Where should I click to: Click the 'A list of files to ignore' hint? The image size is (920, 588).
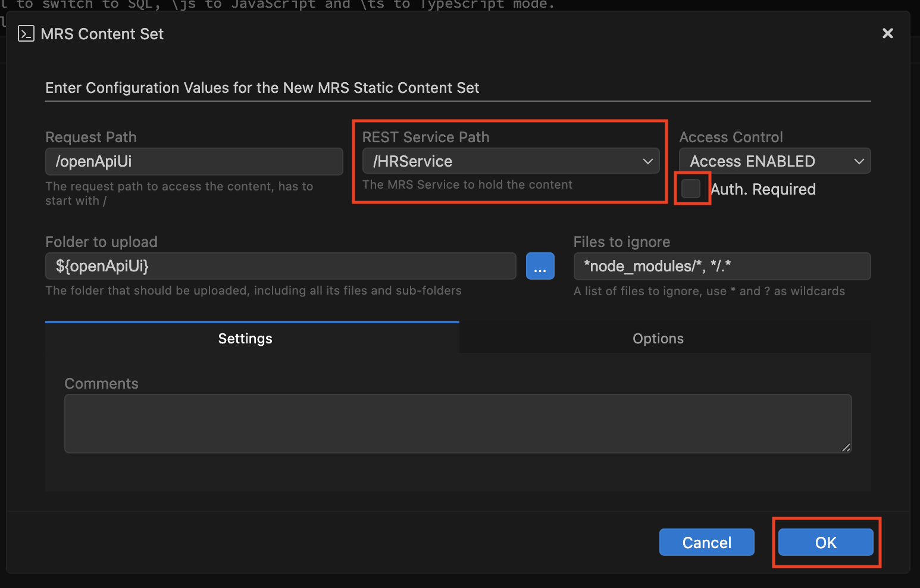click(709, 291)
